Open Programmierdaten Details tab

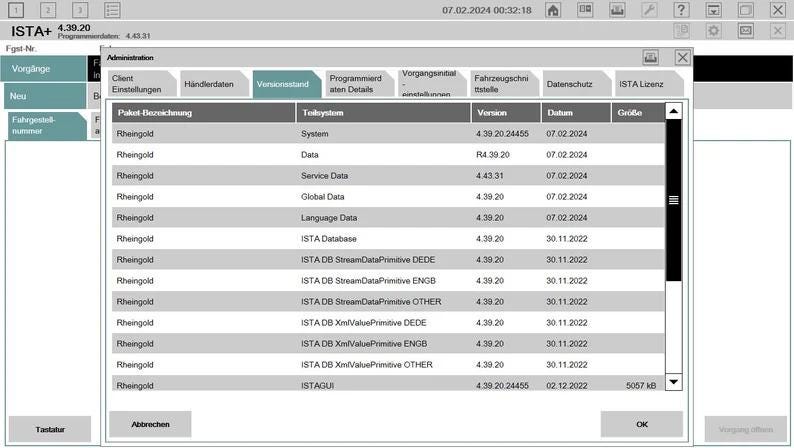tap(359, 84)
